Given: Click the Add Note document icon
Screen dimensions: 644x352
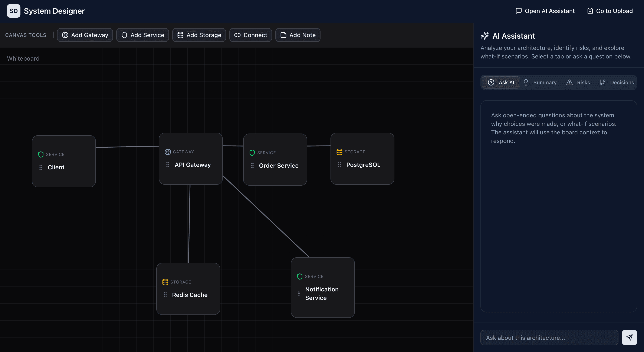Looking at the screenshot, I should 283,35.
